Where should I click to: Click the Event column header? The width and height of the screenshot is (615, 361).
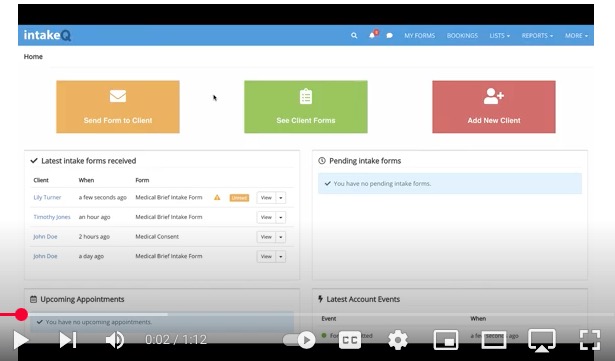329,319
